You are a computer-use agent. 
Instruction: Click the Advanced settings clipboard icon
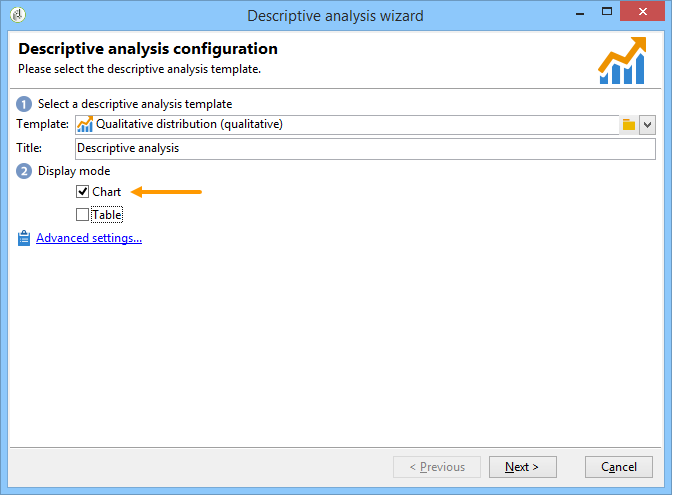(24, 239)
